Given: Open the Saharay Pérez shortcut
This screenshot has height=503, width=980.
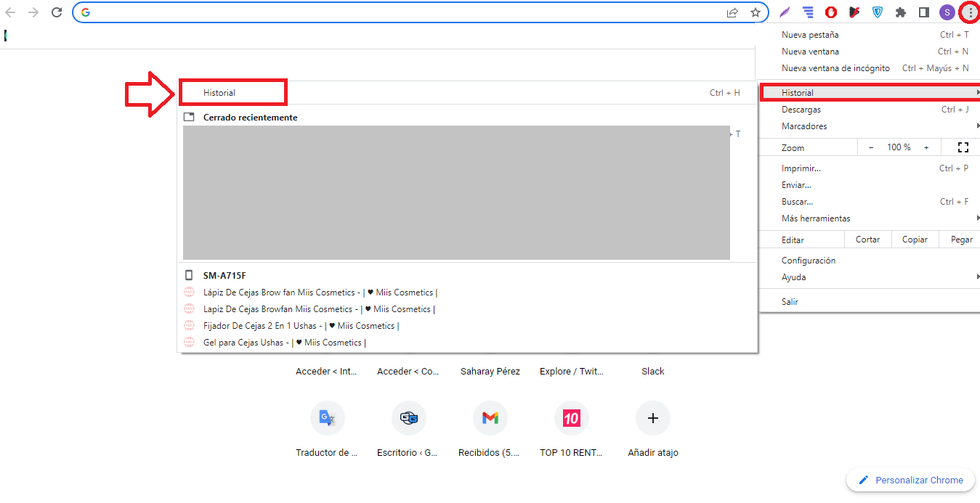Looking at the screenshot, I should coord(490,371).
